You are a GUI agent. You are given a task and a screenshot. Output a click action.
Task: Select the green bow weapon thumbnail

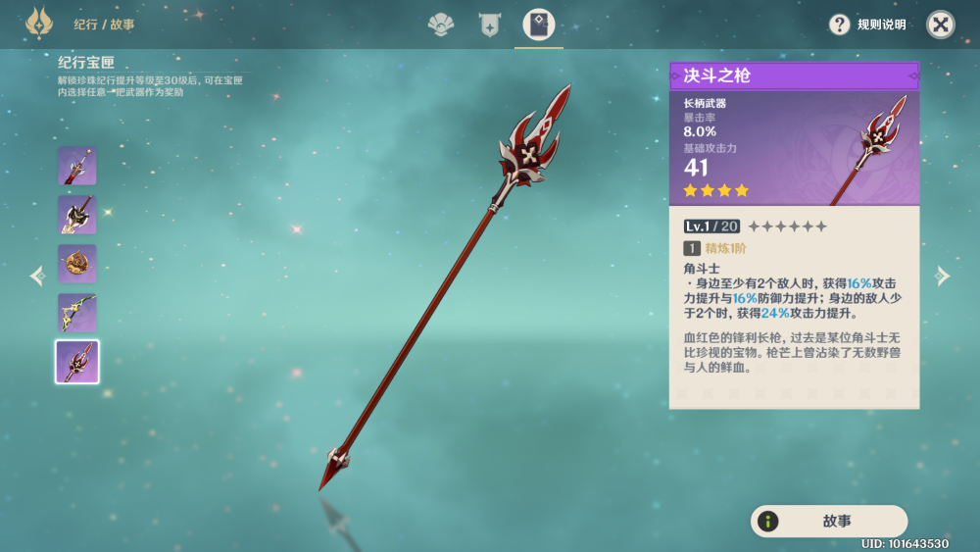point(76,312)
